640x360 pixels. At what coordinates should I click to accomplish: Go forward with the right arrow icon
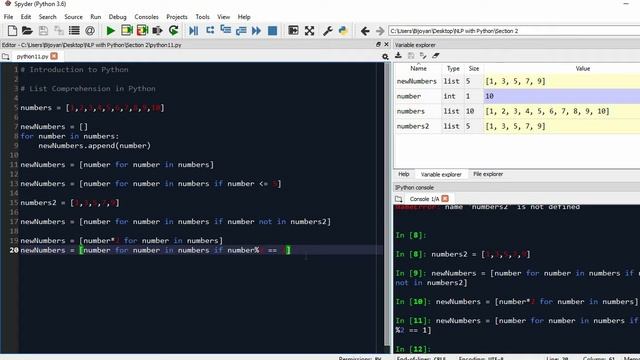(x=380, y=31)
